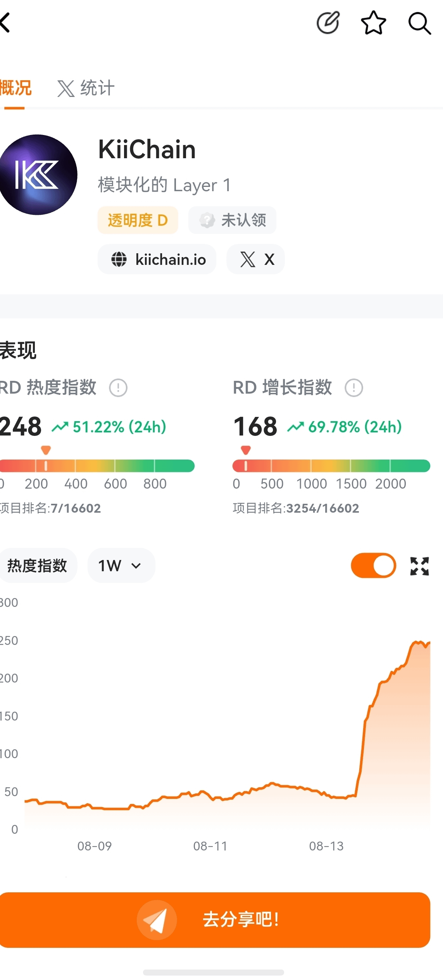443x980 pixels.
Task: Tap the globe icon beside kiichain.io
Action: [119, 259]
